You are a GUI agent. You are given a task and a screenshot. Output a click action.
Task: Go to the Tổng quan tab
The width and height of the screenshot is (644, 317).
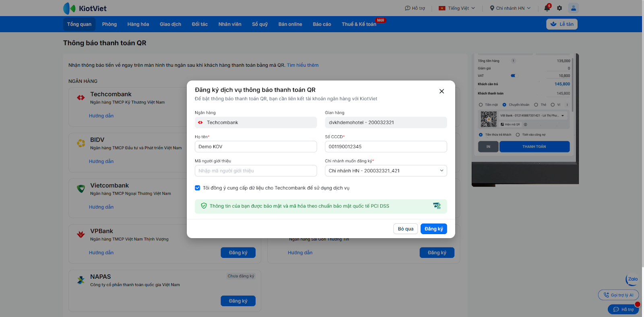79,24
